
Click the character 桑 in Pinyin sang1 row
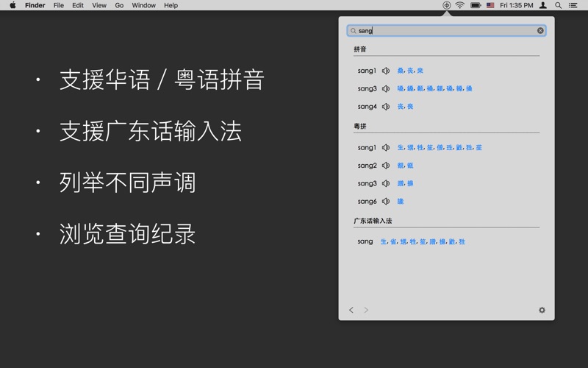pyautogui.click(x=401, y=71)
